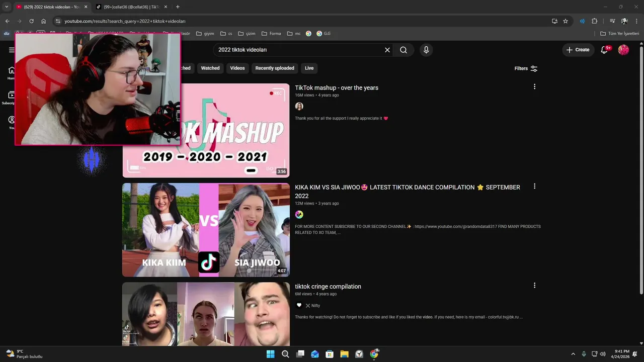Open the cs bookmark folder

pyautogui.click(x=226, y=34)
